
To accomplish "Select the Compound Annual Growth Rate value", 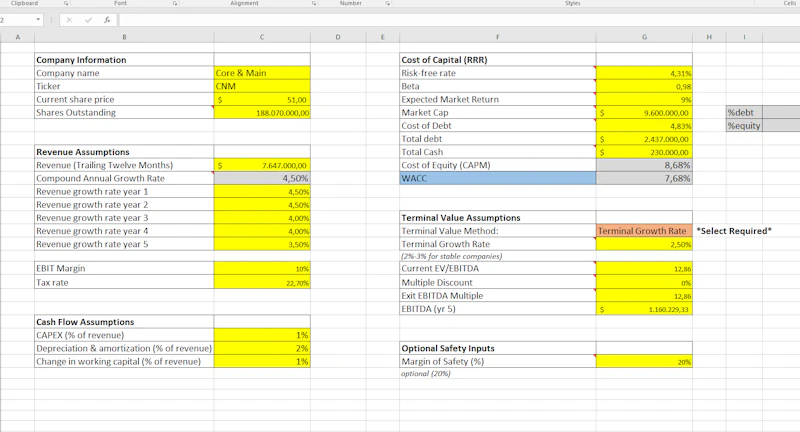I will tap(262, 179).
